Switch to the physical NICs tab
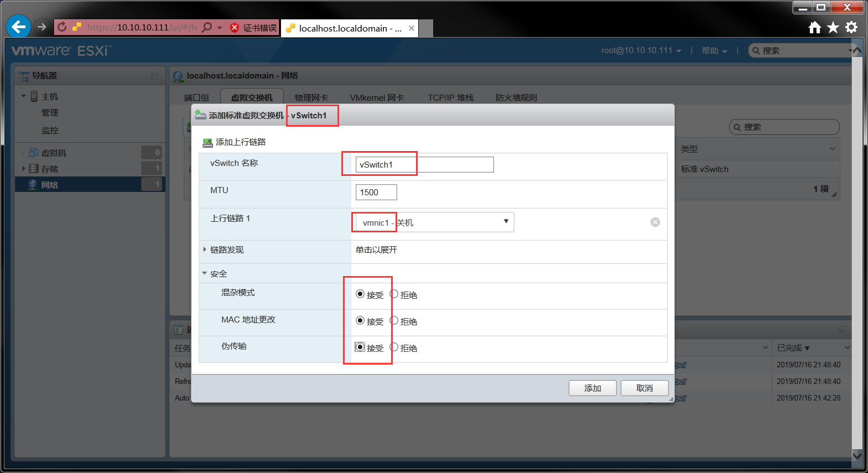 click(311, 98)
